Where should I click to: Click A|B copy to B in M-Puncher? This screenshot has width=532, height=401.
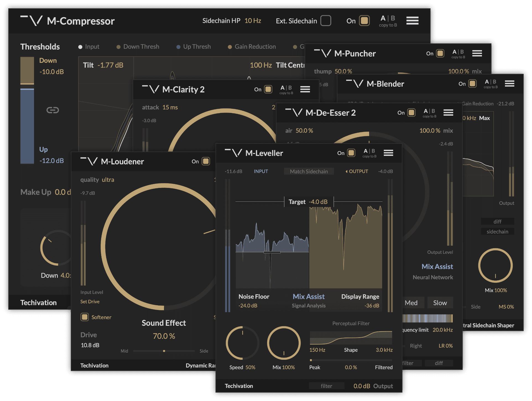point(458,54)
